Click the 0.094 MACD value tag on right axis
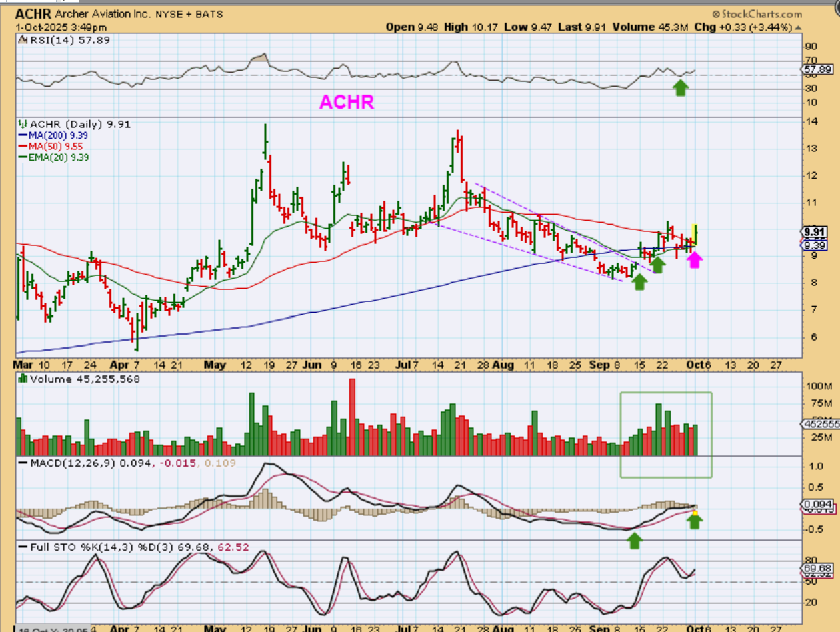Viewport: 840px width, 632px height. pyautogui.click(x=817, y=504)
